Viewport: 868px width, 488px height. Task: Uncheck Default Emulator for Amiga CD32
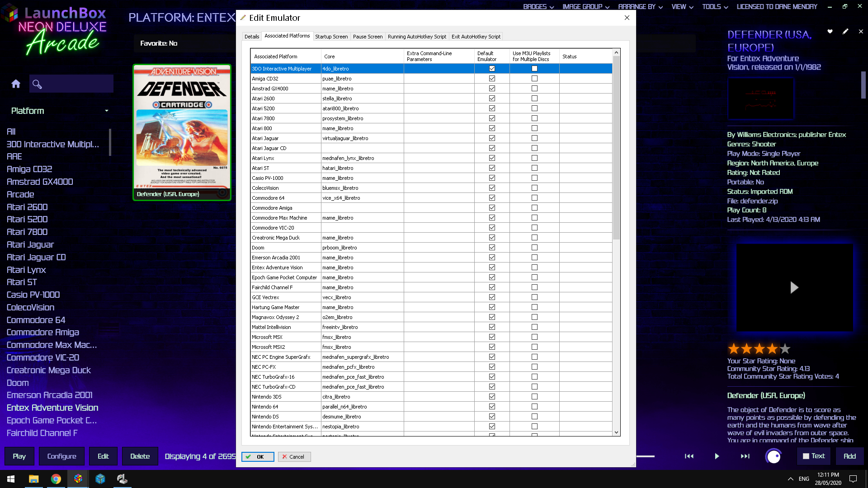coord(492,79)
